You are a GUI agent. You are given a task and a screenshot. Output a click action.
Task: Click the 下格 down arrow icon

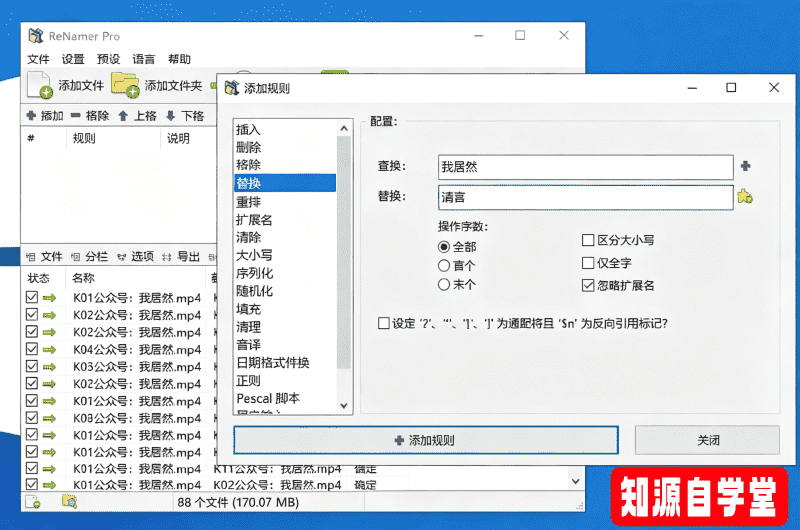(x=171, y=116)
